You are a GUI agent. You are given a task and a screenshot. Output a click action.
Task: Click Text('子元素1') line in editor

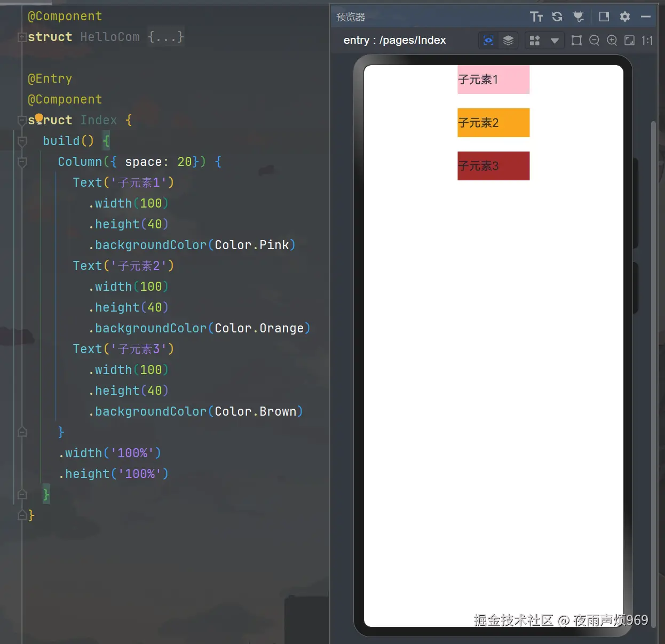coord(123,182)
